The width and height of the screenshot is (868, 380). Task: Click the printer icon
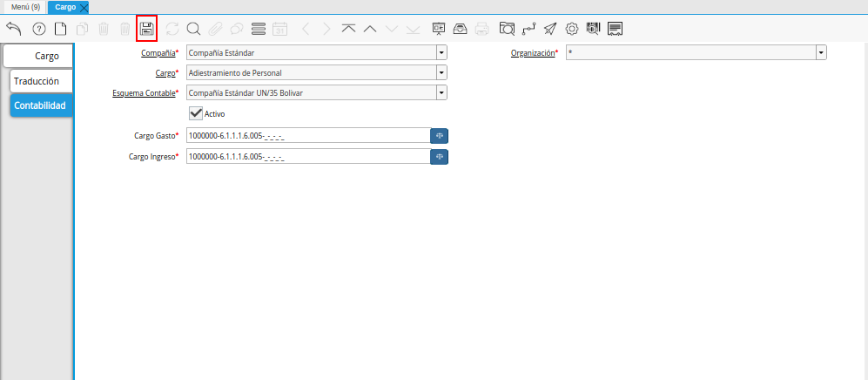click(482, 29)
